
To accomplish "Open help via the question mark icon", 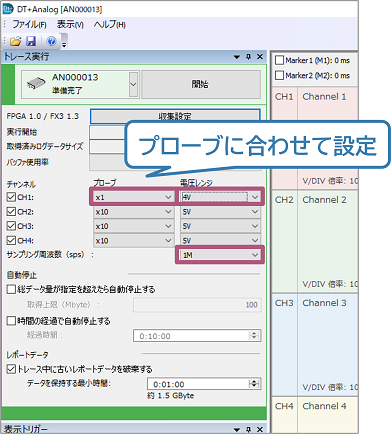I will click(51, 41).
